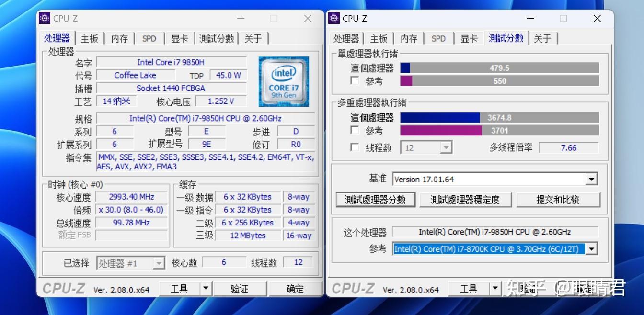Switch to 内存 tab in right window

coord(409,39)
